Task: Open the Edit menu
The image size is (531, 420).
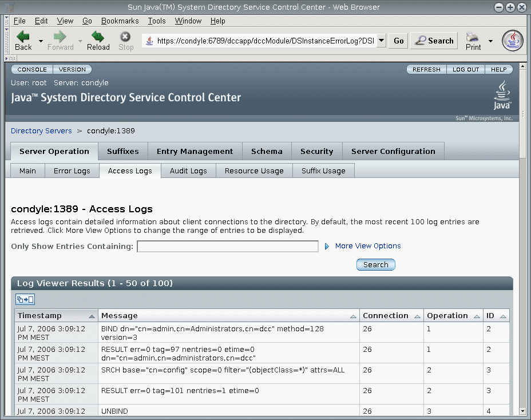Action: coord(41,21)
